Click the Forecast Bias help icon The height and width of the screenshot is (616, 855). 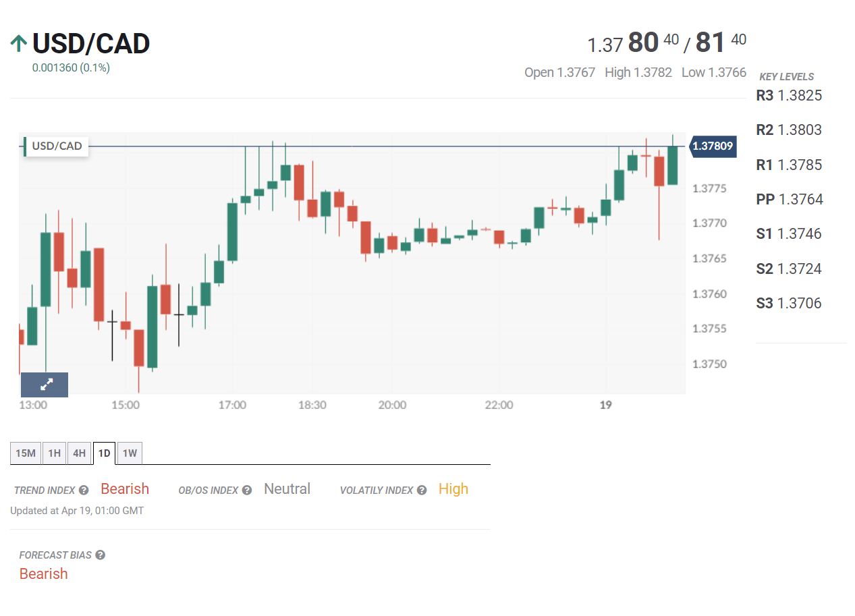coord(100,555)
